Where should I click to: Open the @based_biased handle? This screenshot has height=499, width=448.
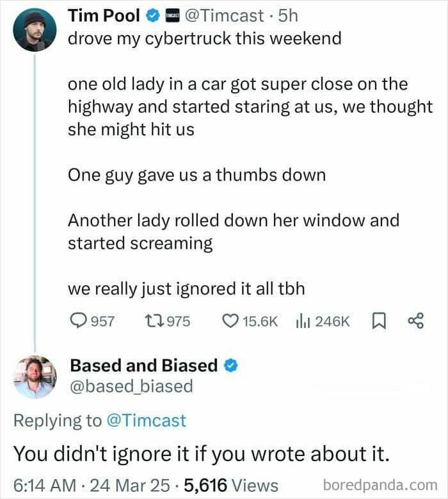[x=131, y=386]
